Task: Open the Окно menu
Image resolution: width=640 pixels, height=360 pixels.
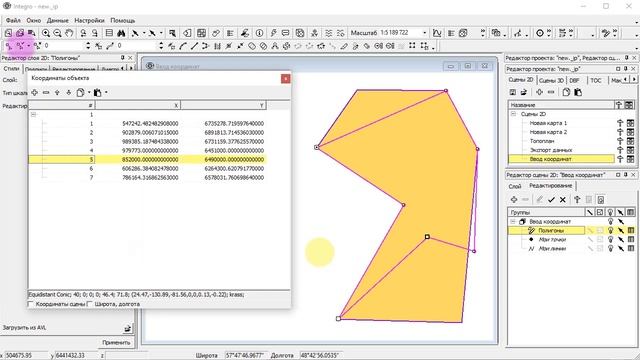Action: tap(33, 20)
